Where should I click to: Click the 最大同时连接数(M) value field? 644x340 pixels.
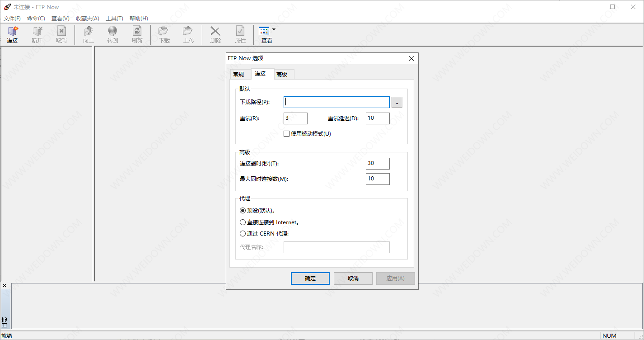point(378,179)
